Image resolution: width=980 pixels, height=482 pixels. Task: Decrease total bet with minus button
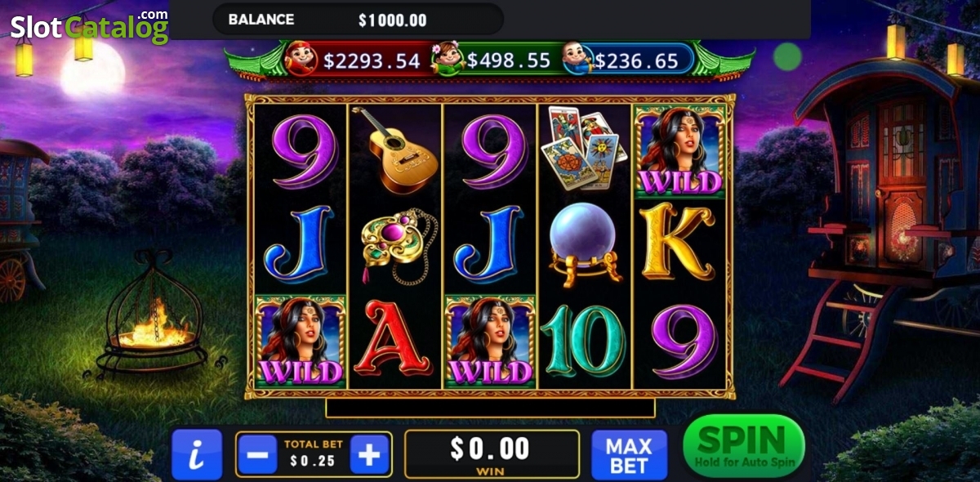[x=258, y=454]
